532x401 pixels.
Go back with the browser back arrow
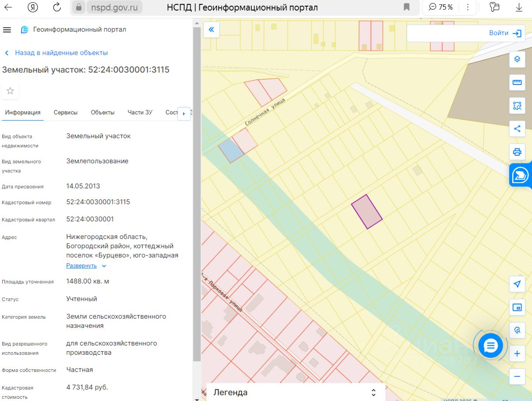click(x=8, y=7)
